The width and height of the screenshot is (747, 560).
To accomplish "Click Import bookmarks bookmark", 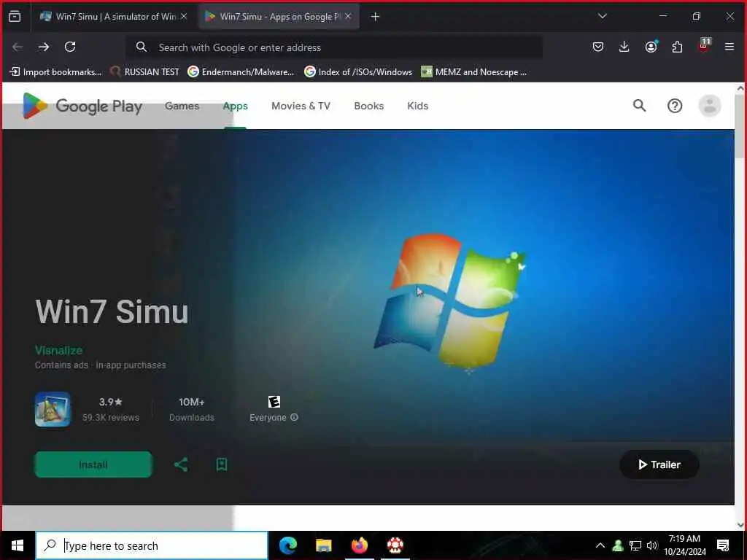I will (x=55, y=72).
